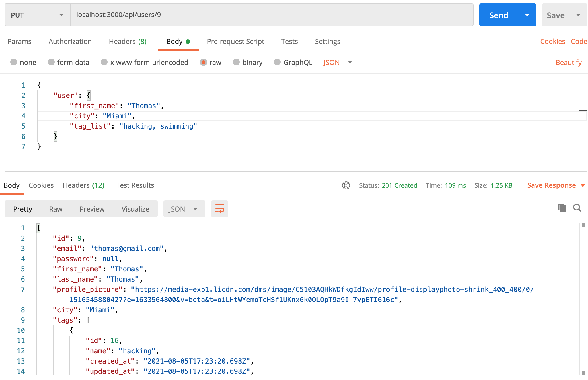Click the Beautify link

pos(568,62)
